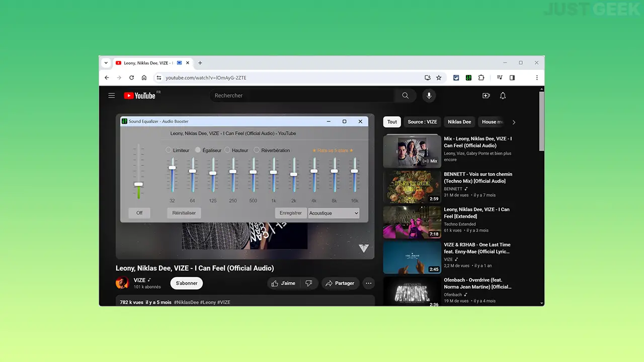Open a new browser tab
This screenshot has width=644, height=362.
point(200,63)
